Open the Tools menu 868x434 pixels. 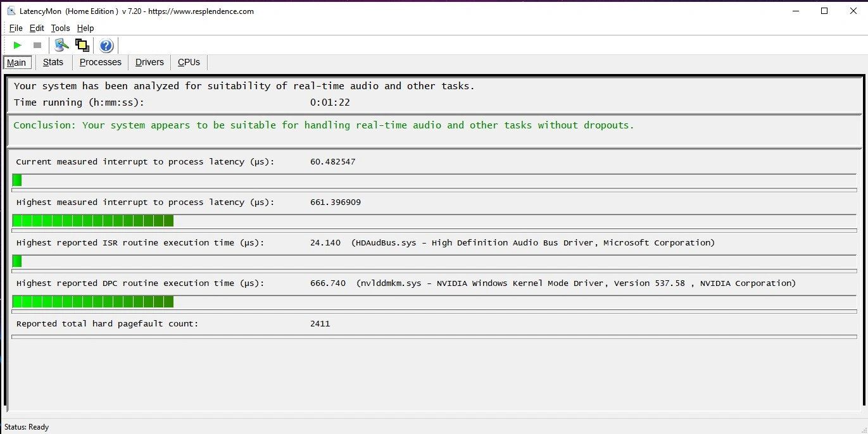click(x=60, y=28)
